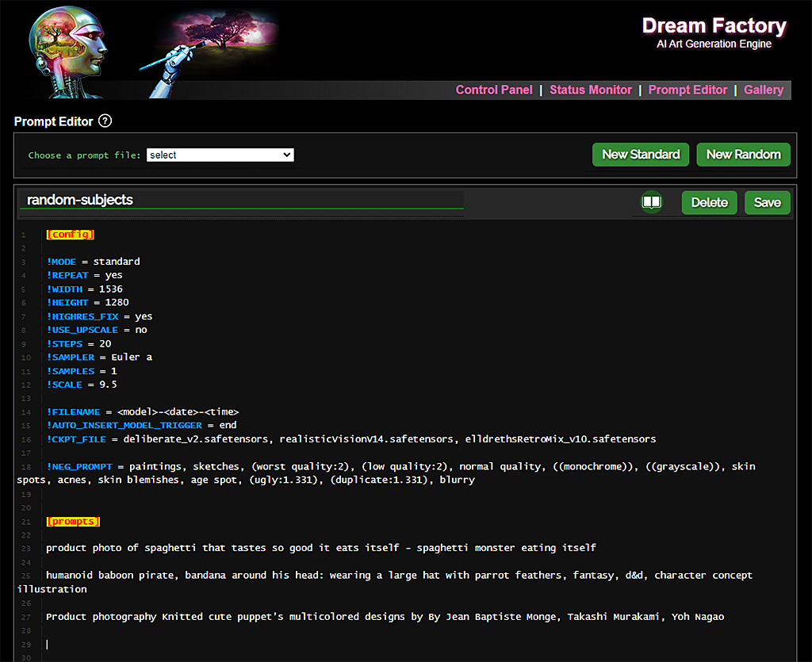Click the !MODE = standard line

94,262
